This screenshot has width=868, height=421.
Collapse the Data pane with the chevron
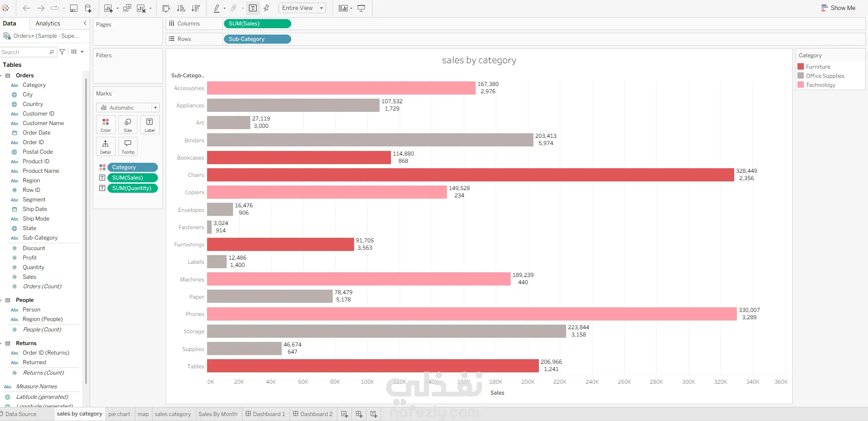85,23
